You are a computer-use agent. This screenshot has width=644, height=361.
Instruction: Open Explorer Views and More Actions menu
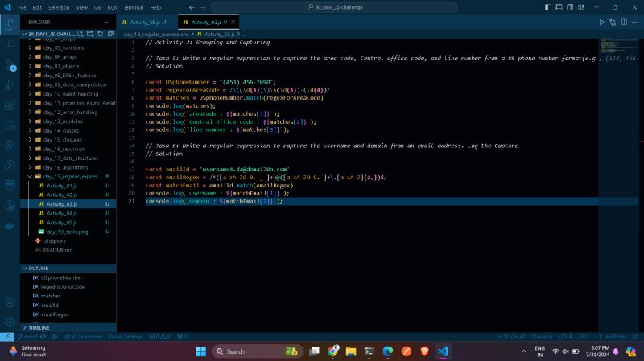107,23
